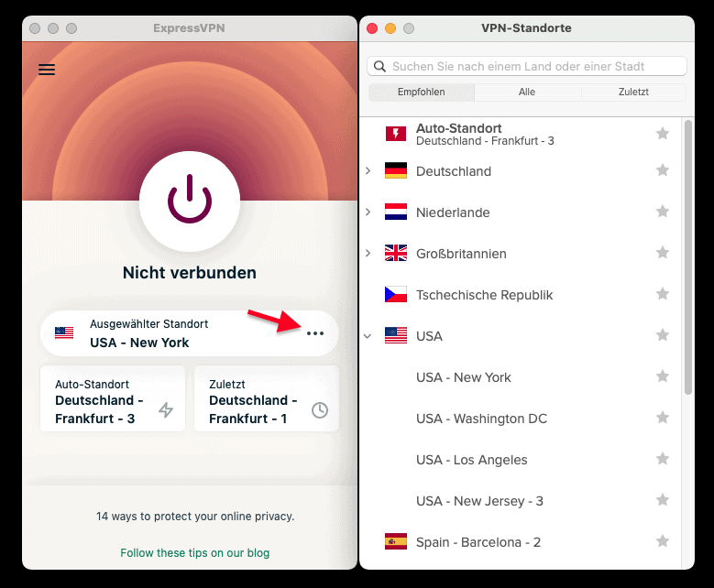Click the power button to connect VPN
The height and width of the screenshot is (588, 714).
click(190, 201)
